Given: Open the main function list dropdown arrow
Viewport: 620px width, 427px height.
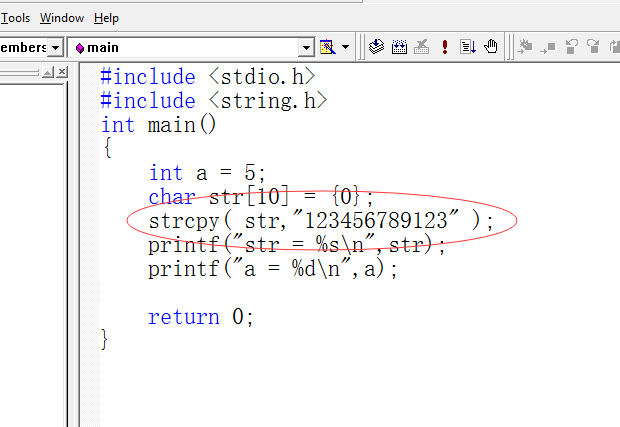Looking at the screenshot, I should coord(307,47).
